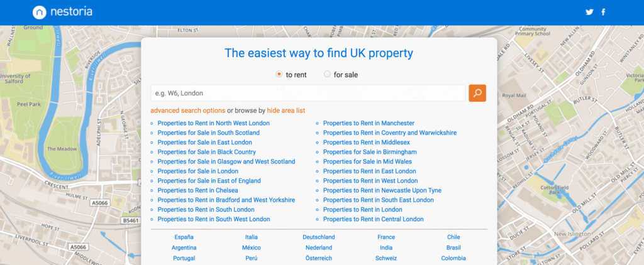Go to the Brasil country site

tap(453, 248)
